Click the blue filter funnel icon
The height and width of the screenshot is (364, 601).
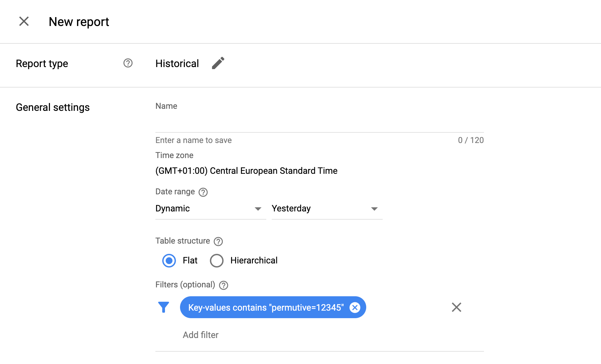164,307
